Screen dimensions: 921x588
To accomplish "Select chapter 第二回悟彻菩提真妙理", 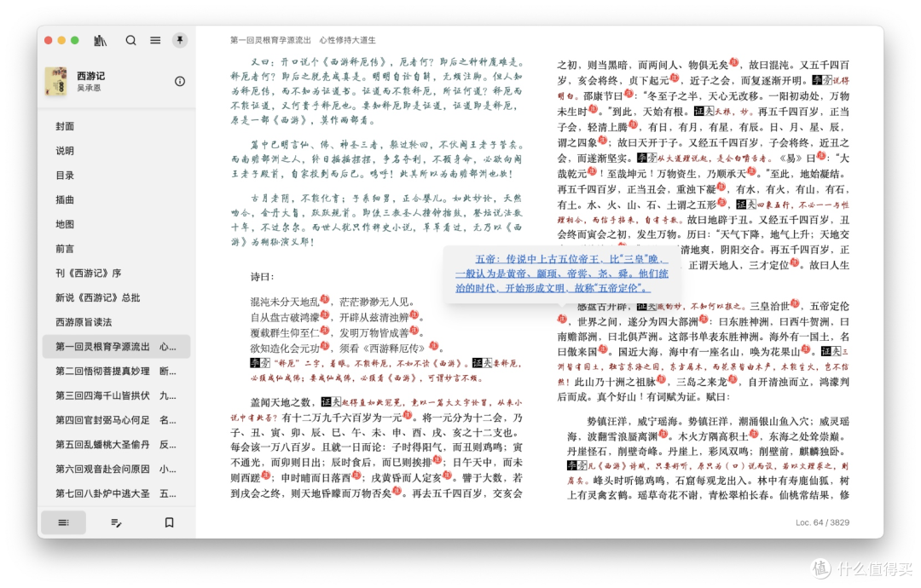I will [x=102, y=372].
